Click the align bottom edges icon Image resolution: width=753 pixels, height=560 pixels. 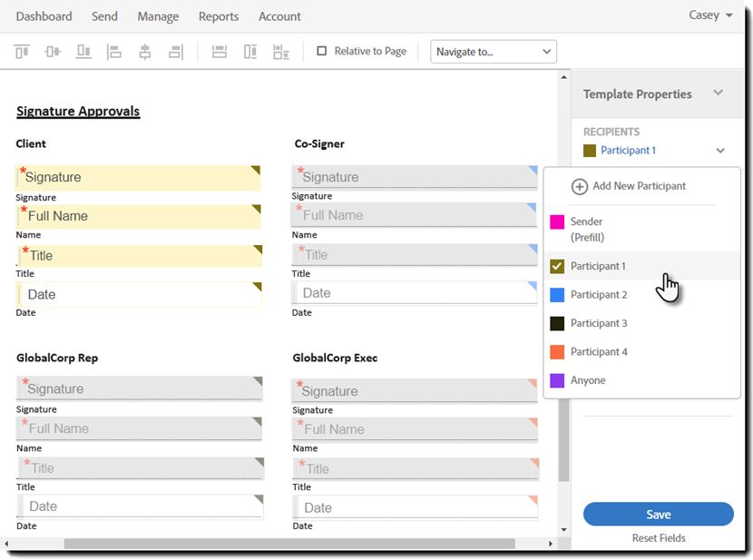[83, 52]
